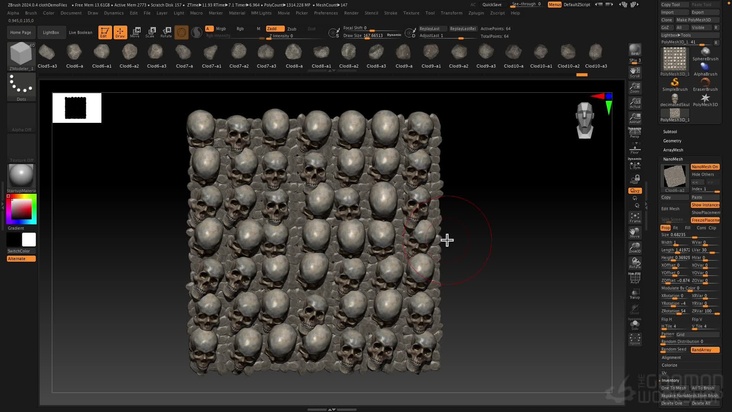The width and height of the screenshot is (732, 412).
Task: Select the Clod8-a2 rock brush
Action: click(349, 56)
